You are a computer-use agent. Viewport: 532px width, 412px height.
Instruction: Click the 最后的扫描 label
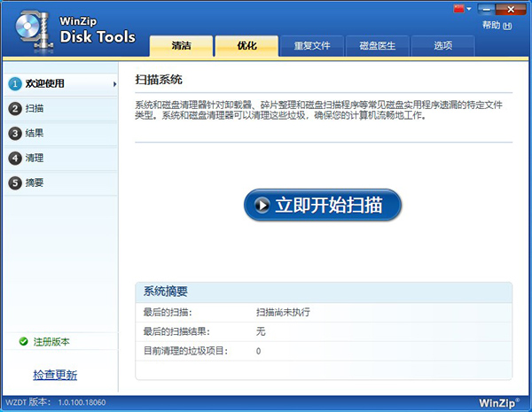pyautogui.click(x=168, y=312)
